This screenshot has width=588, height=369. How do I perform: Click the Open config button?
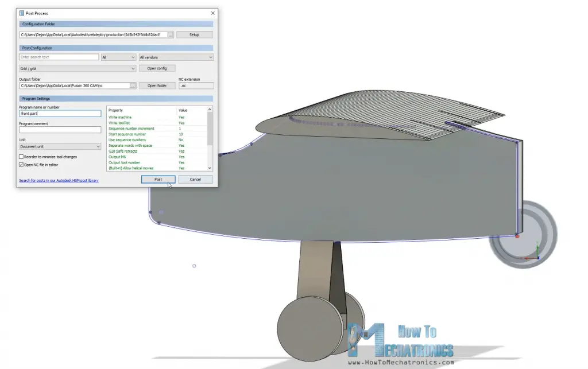coord(157,68)
